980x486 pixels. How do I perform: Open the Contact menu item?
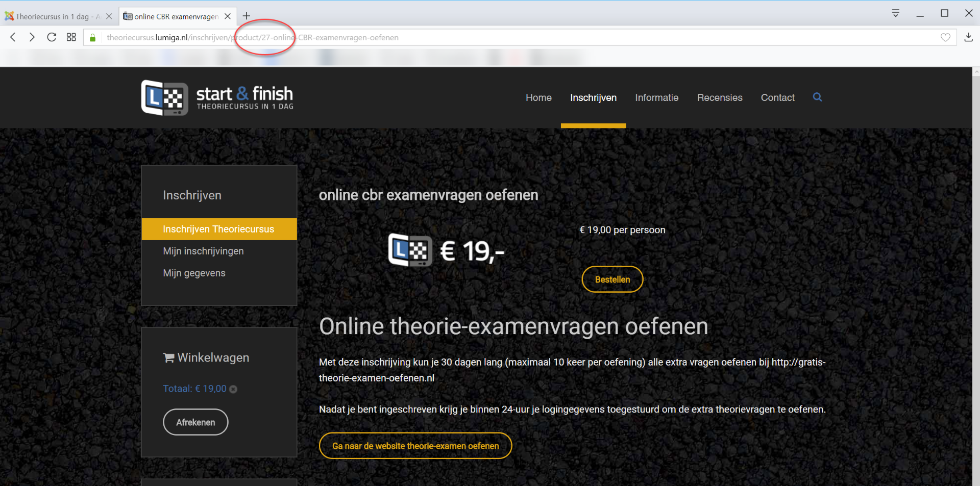point(777,97)
